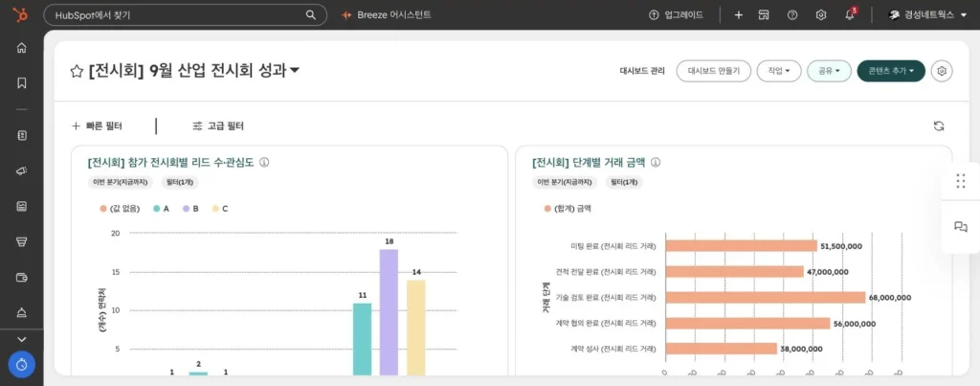This screenshot has height=386, width=980.
Task: Focus the HubSpot search field
Action: [185, 15]
